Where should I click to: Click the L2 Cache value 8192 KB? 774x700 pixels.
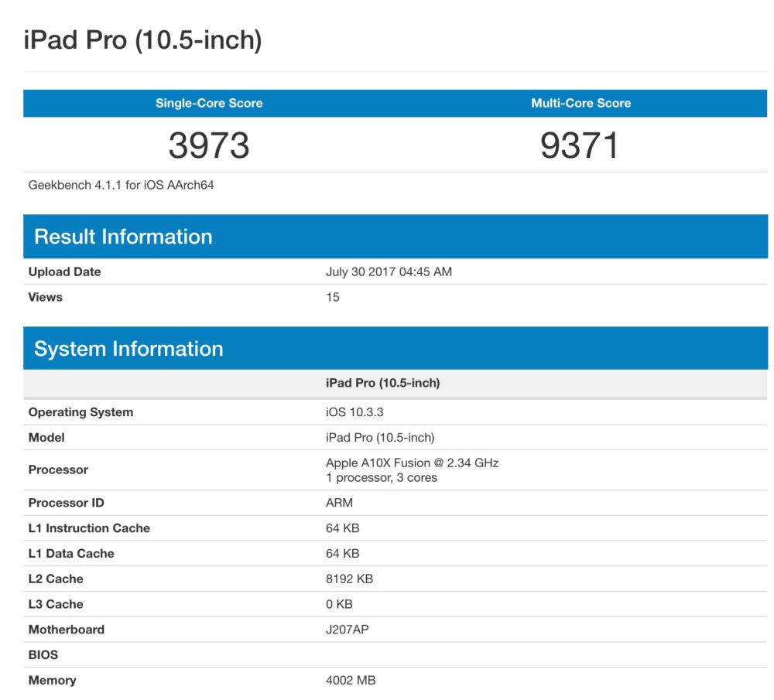349,579
